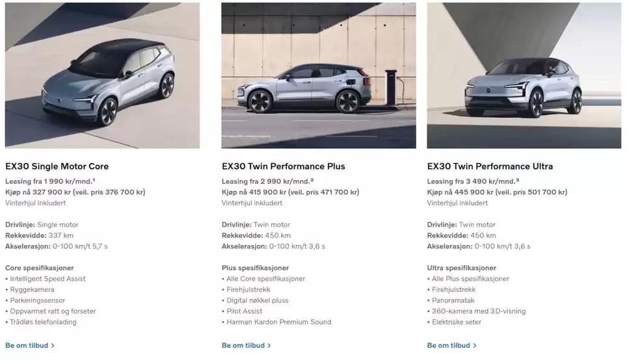This screenshot has width=629, height=364.
Task: Select the Kjøp nå 445 900 kr price line
Action: pyautogui.click(x=497, y=192)
